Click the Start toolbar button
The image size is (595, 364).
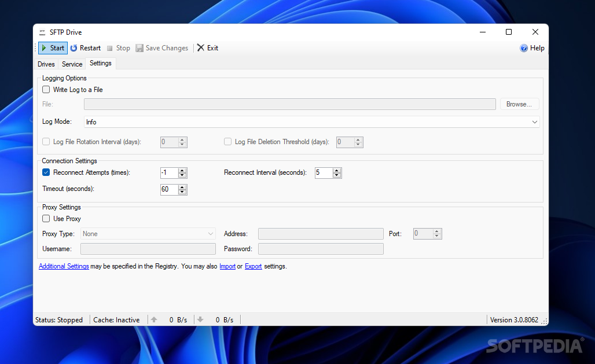(53, 48)
